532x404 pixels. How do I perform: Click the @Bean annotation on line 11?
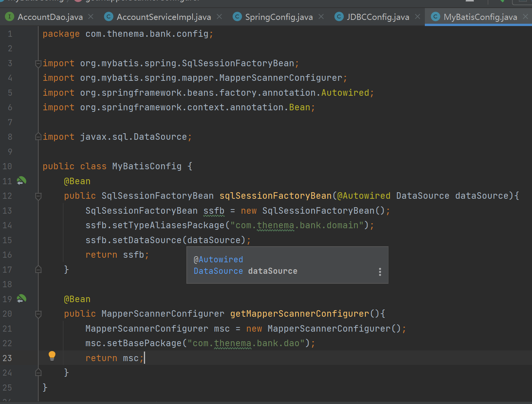77,181
